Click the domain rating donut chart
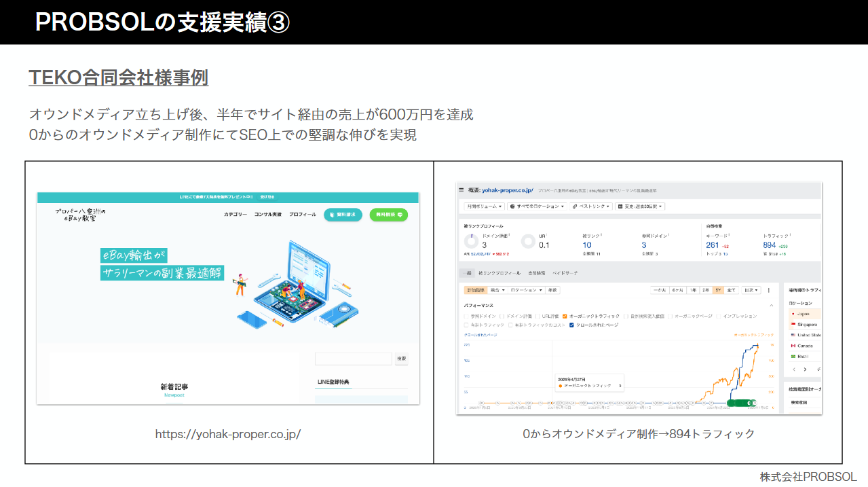 471,241
